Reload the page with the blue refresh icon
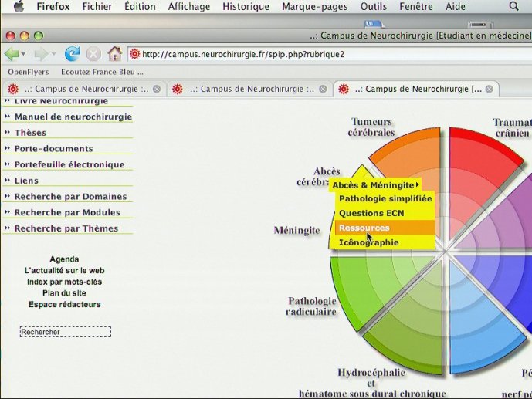The height and width of the screenshot is (399, 532). point(73,53)
